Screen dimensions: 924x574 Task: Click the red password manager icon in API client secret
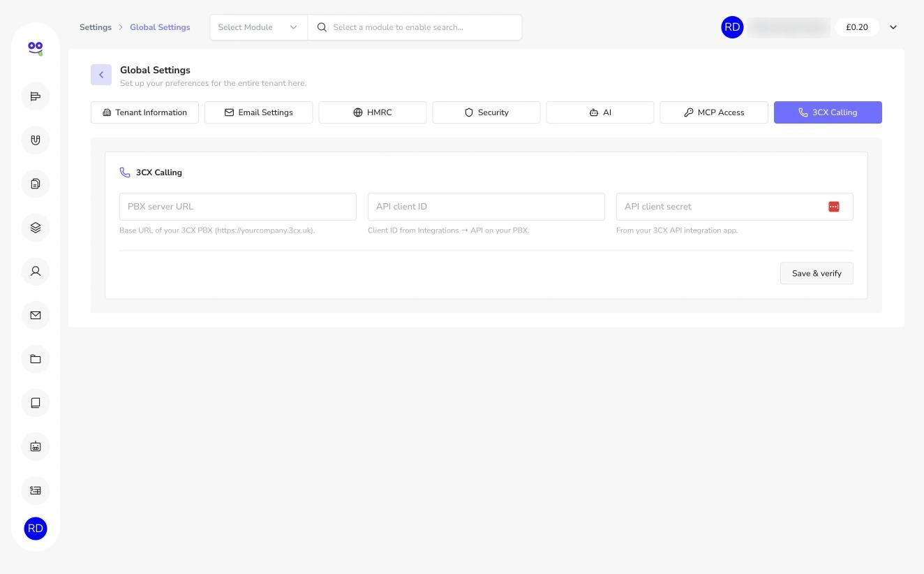(834, 207)
